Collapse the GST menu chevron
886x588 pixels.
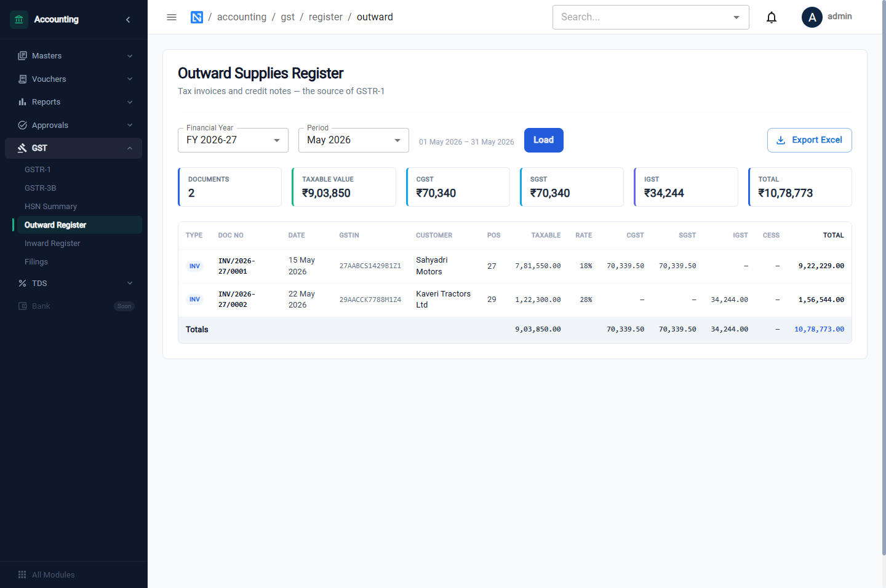tap(130, 148)
